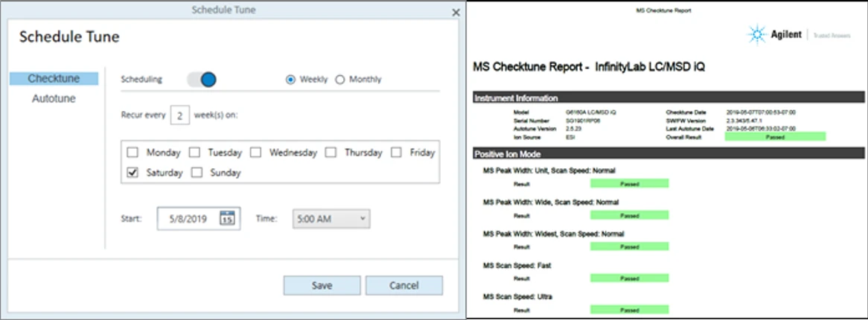Cancel the Schedule Tune dialog

pos(404,286)
